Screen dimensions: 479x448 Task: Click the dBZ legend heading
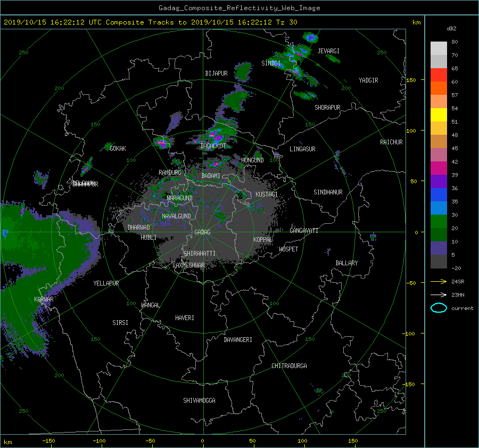coord(451,28)
